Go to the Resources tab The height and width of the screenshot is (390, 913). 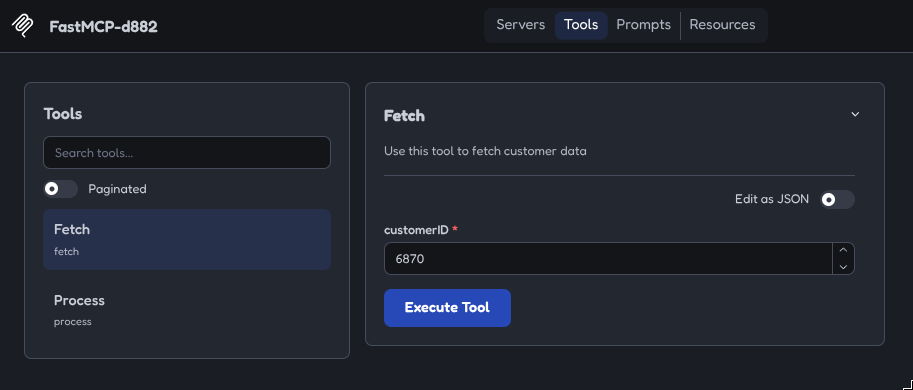(722, 25)
